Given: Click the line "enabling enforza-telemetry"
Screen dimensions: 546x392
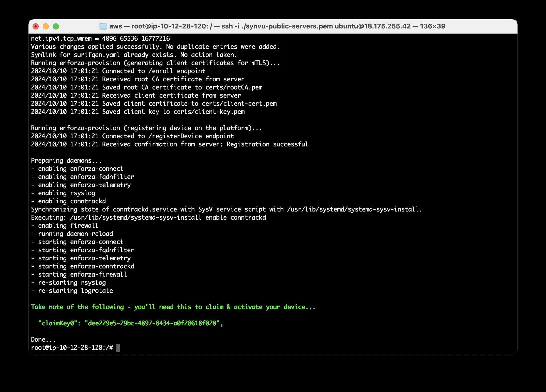Looking at the screenshot, I should [x=81, y=185].
